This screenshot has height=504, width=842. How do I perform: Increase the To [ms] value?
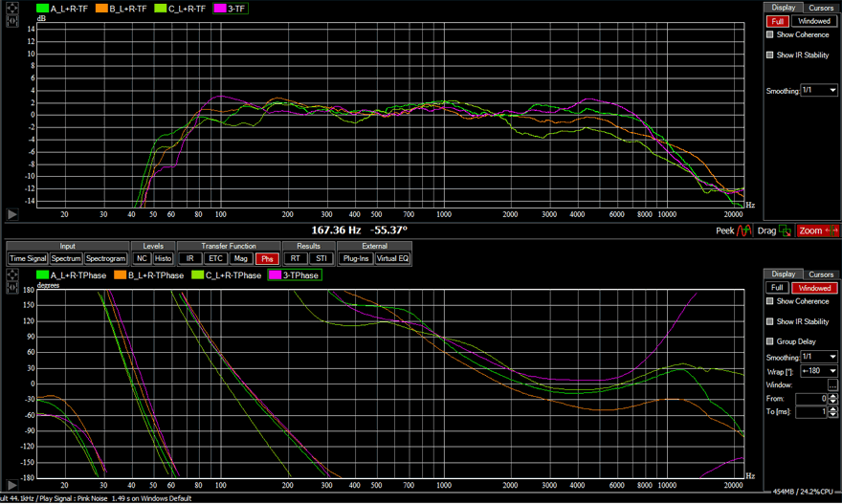(x=832, y=409)
